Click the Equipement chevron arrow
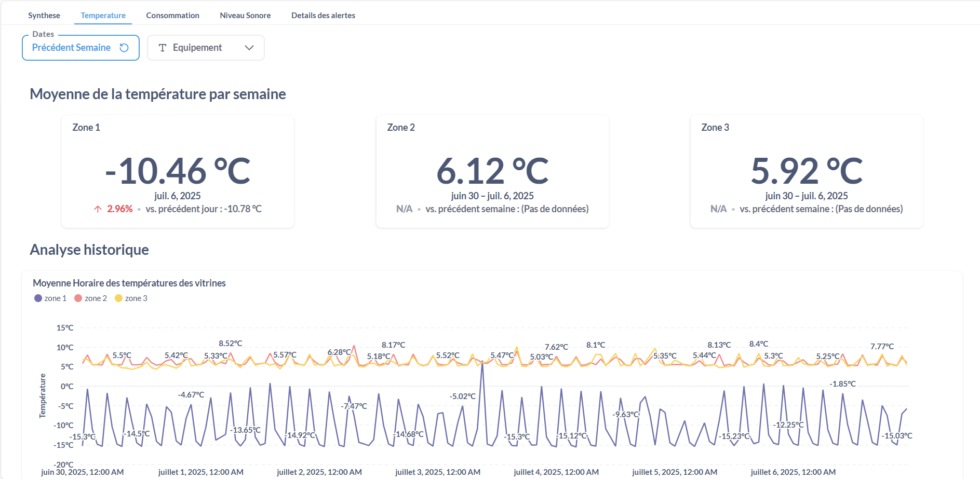This screenshot has height=479, width=980. 250,47
